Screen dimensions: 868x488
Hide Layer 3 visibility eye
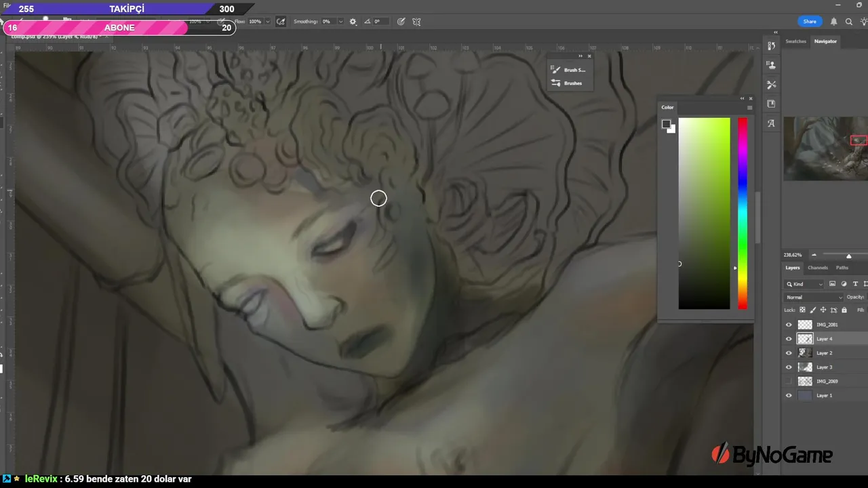[788, 367]
